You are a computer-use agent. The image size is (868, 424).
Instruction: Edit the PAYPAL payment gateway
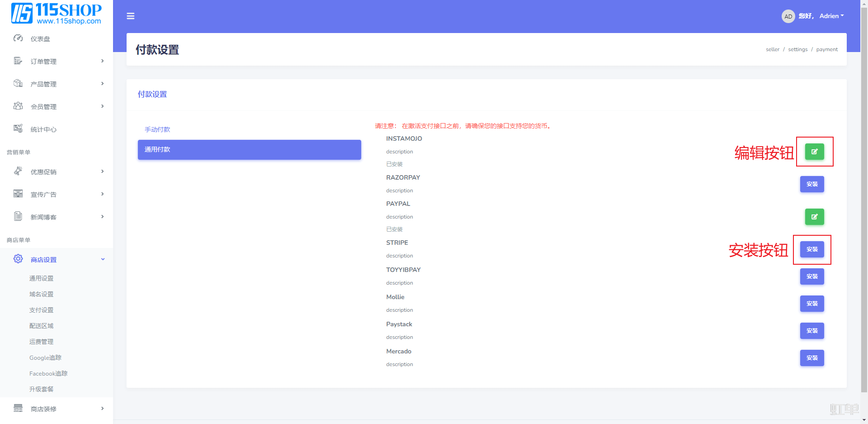click(814, 217)
